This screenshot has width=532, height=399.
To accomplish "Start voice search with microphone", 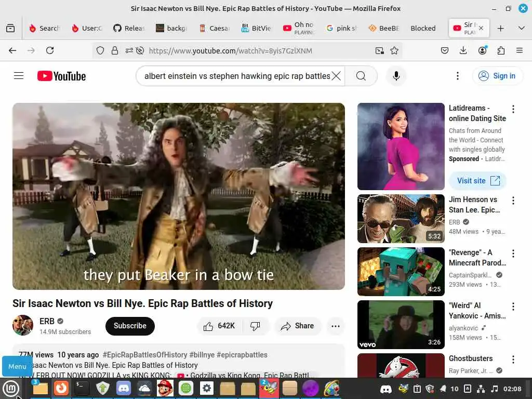I will tap(396, 76).
